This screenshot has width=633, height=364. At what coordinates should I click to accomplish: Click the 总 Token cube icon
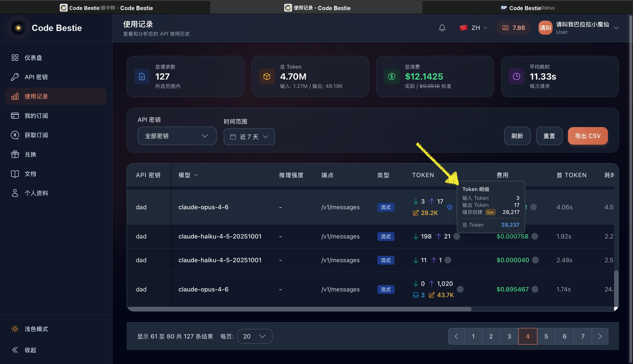pyautogui.click(x=267, y=76)
